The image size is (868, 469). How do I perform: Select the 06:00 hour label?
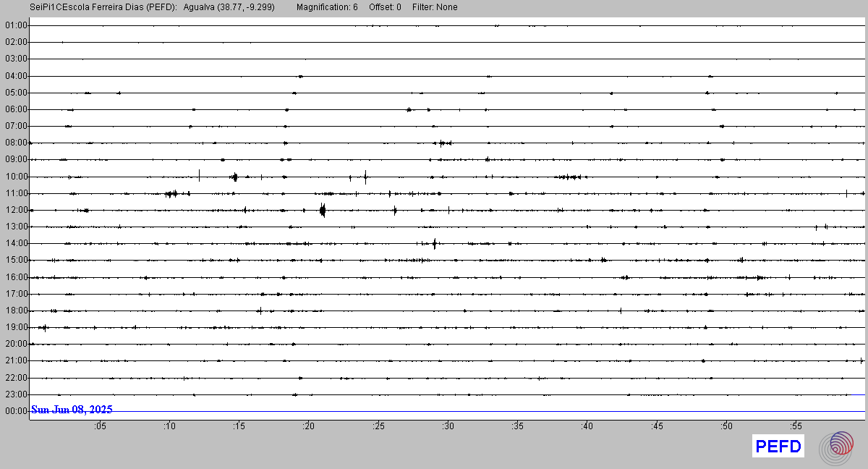click(16, 109)
